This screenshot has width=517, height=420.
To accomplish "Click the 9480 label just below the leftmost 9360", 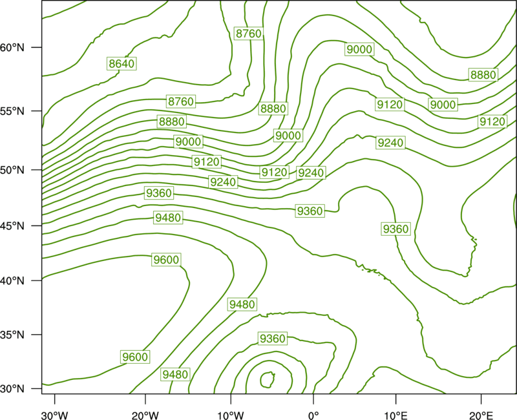I will tap(168, 218).
